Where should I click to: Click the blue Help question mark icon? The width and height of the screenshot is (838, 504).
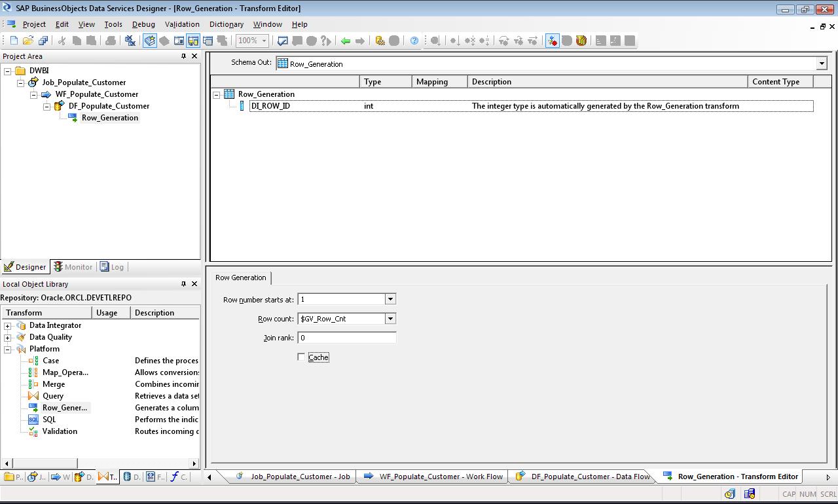coord(414,41)
